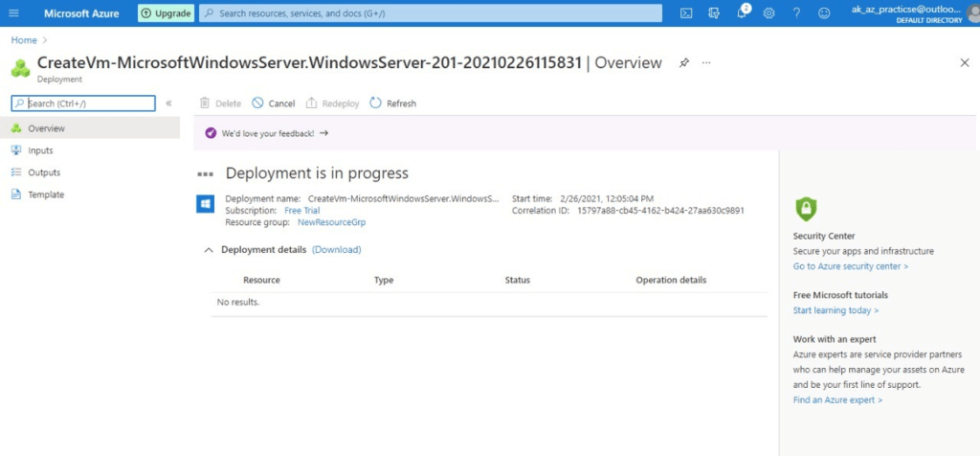
Task: Click the truncated Deployment name value
Action: tap(404, 198)
